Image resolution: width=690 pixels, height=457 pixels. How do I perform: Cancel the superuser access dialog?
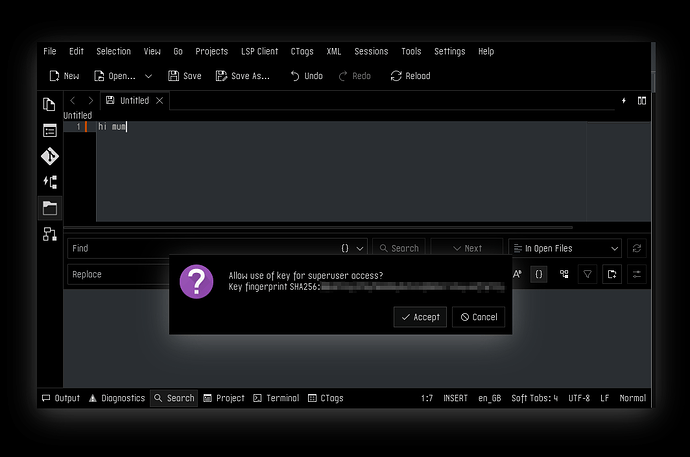pyautogui.click(x=478, y=317)
